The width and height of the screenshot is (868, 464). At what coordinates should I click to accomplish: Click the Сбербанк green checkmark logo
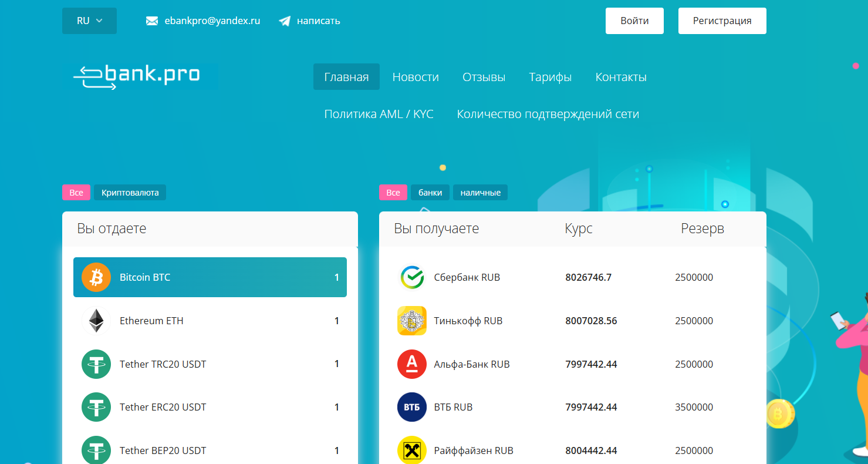tap(412, 277)
